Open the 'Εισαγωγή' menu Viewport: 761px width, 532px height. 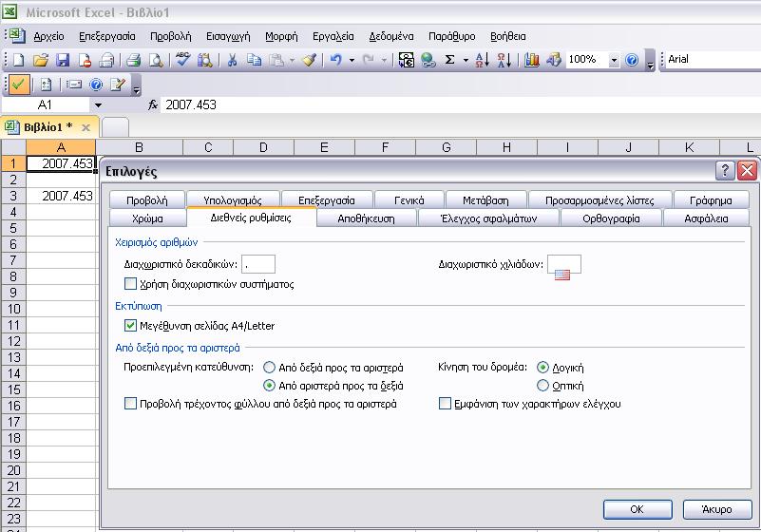point(228,36)
